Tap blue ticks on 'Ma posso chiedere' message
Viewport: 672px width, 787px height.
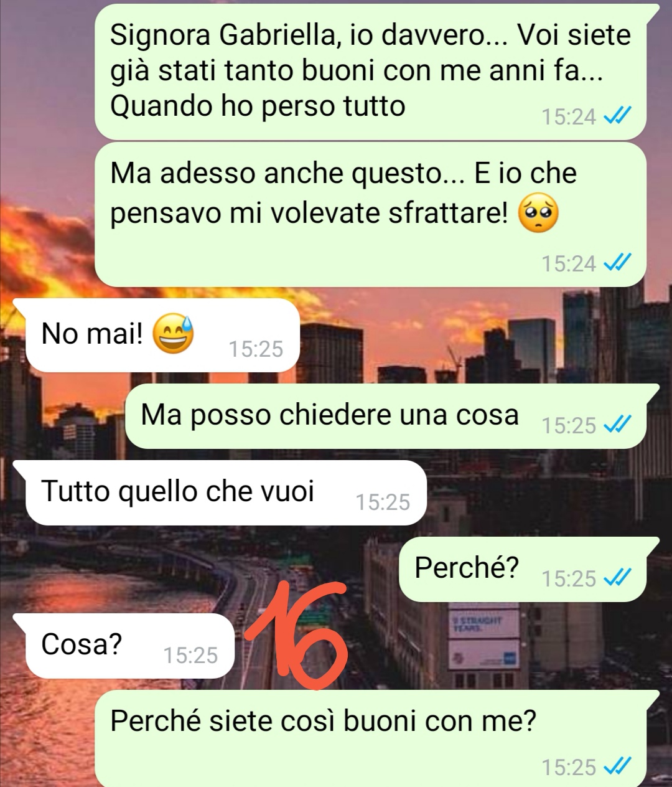(618, 425)
